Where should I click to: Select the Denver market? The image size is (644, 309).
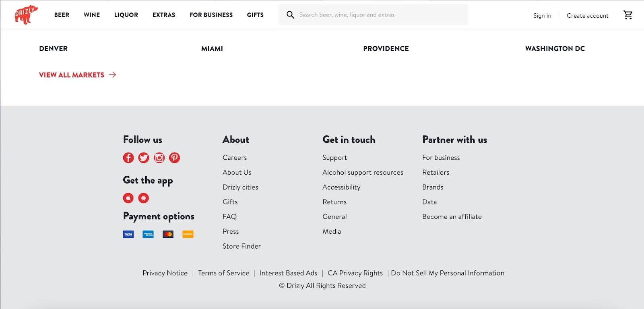click(x=54, y=49)
